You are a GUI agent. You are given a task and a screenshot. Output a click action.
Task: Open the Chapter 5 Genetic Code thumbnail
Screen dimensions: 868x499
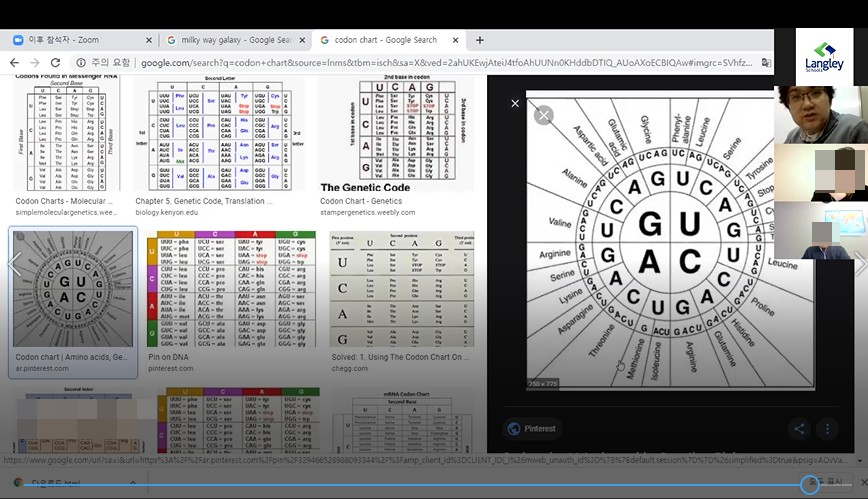(x=220, y=133)
